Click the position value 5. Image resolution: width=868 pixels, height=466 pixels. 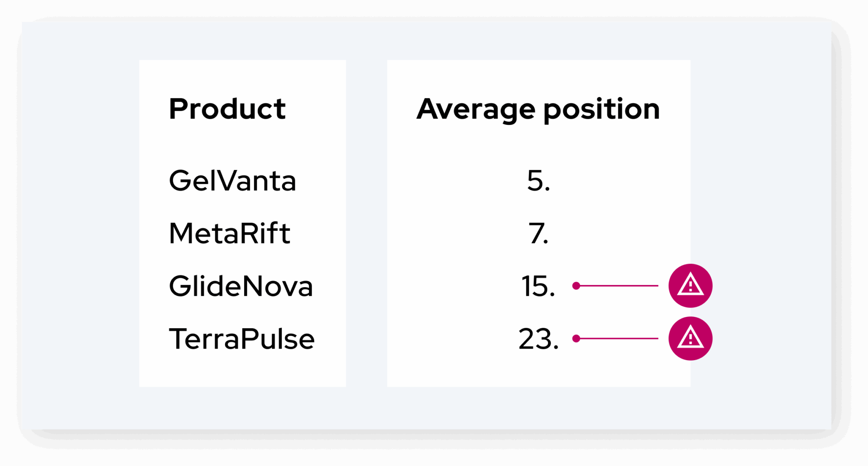click(x=538, y=181)
